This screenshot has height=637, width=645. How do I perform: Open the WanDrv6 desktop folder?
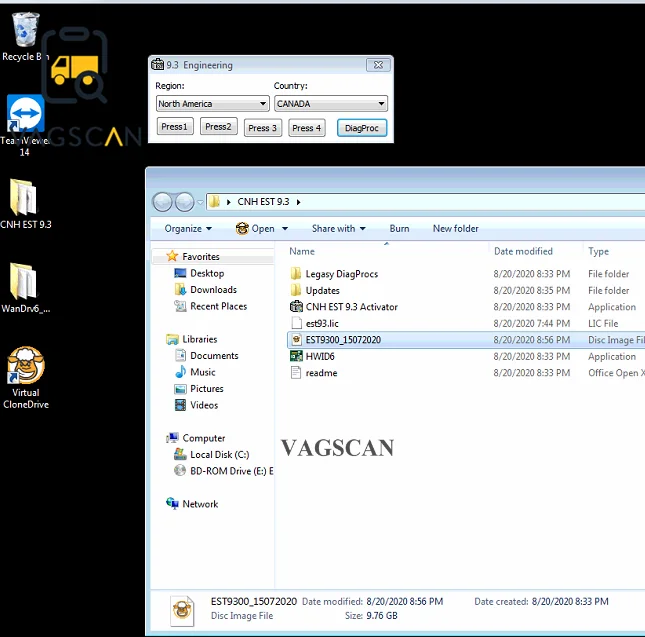tap(25, 288)
